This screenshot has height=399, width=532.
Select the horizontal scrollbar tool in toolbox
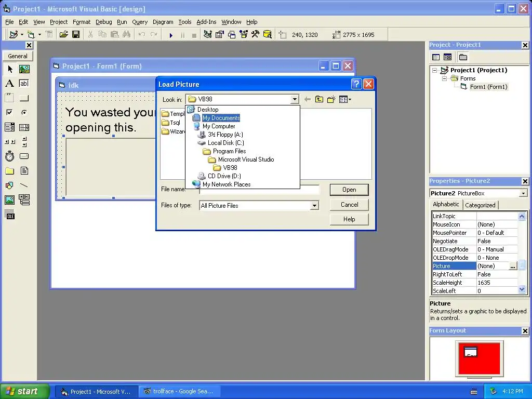coord(10,142)
